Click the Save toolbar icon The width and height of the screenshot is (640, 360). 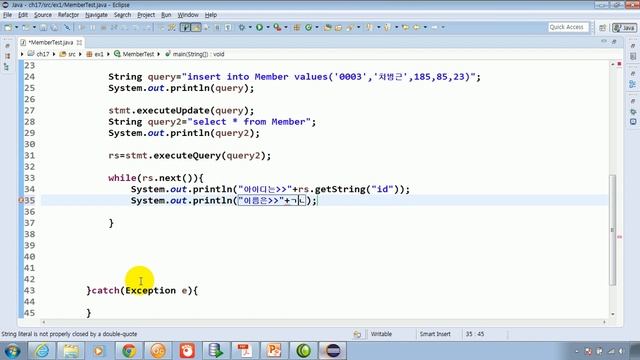point(43,27)
